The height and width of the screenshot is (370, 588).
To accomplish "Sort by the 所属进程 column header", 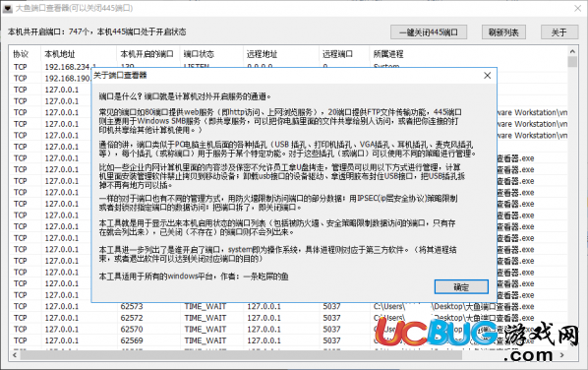I will (469, 54).
